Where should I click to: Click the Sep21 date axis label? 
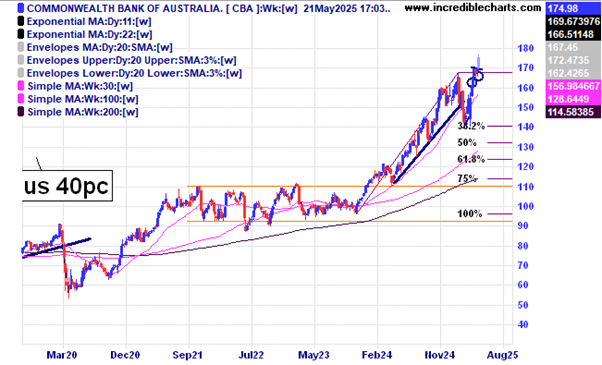click(x=187, y=355)
